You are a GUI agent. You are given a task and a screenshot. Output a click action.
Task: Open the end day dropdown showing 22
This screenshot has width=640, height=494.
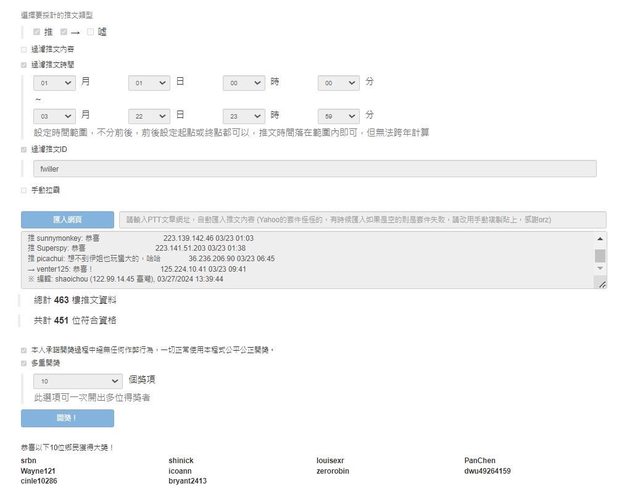pyautogui.click(x=149, y=115)
